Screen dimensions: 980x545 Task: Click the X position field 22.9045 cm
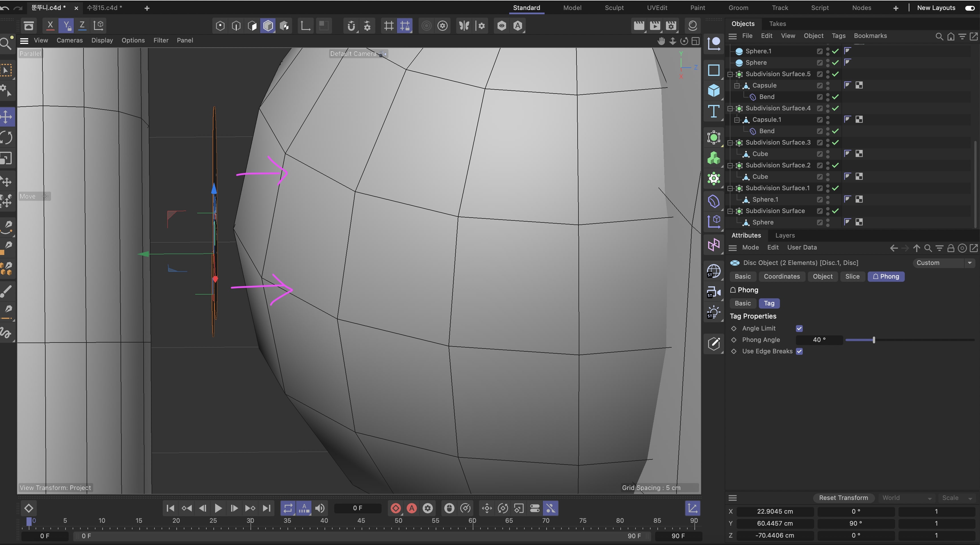point(775,511)
